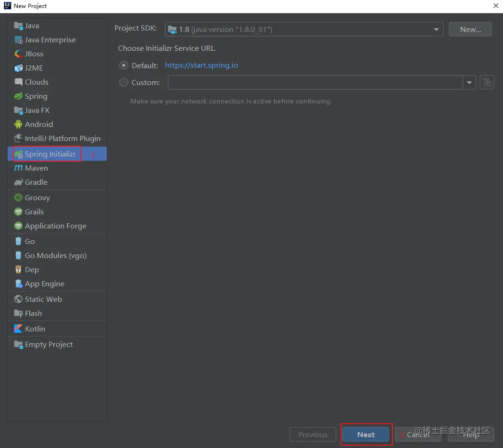This screenshot has width=503, height=448.
Task: Select the "IntelliJ Platform Plugin" entry text
Action: [63, 138]
